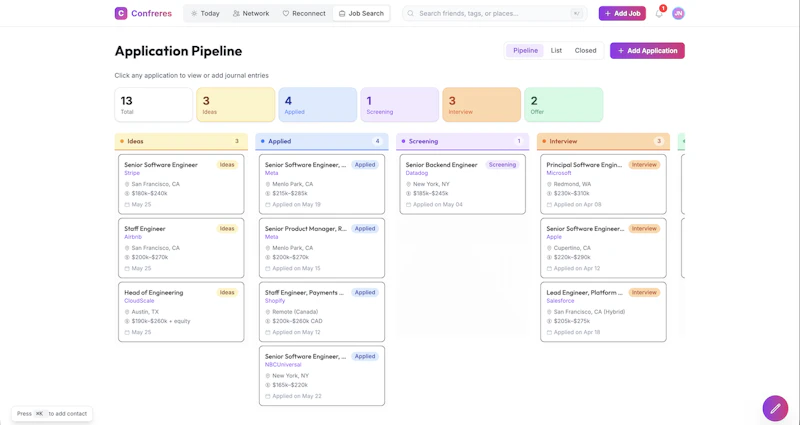Open the Stripe Senior Software Engineer card

point(181,184)
